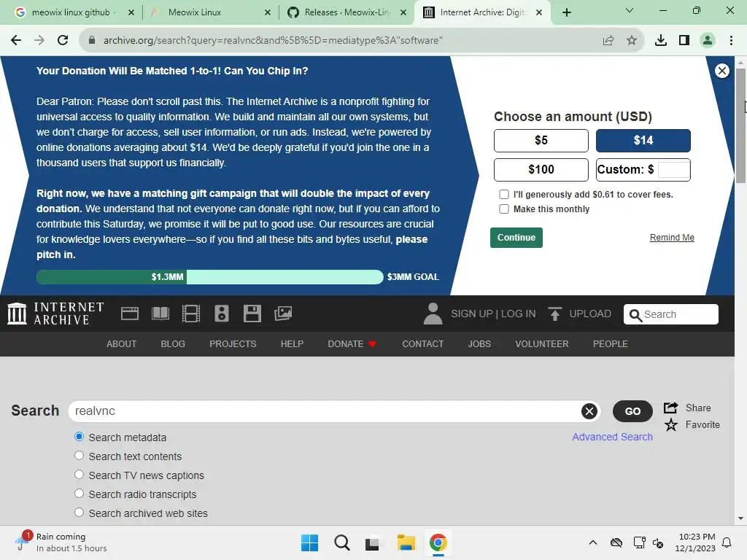This screenshot has height=560, width=747.
Task: Open the Windows Start menu
Action: click(309, 542)
